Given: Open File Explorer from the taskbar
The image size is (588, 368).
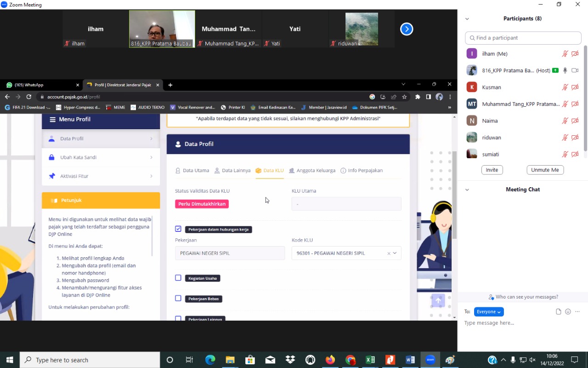Looking at the screenshot, I should coord(230,360).
